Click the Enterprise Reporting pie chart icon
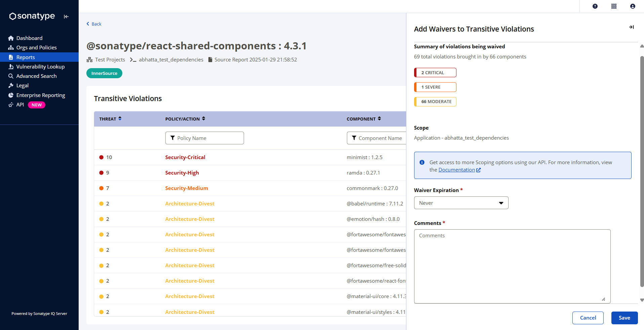644x330 pixels. (x=11, y=95)
